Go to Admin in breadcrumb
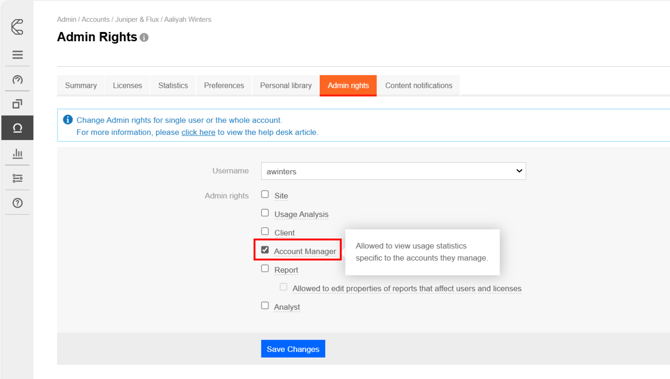The height and width of the screenshot is (379, 670). click(67, 20)
